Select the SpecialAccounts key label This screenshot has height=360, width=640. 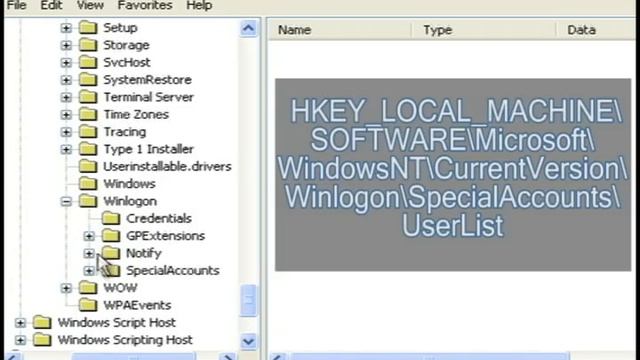173,271
